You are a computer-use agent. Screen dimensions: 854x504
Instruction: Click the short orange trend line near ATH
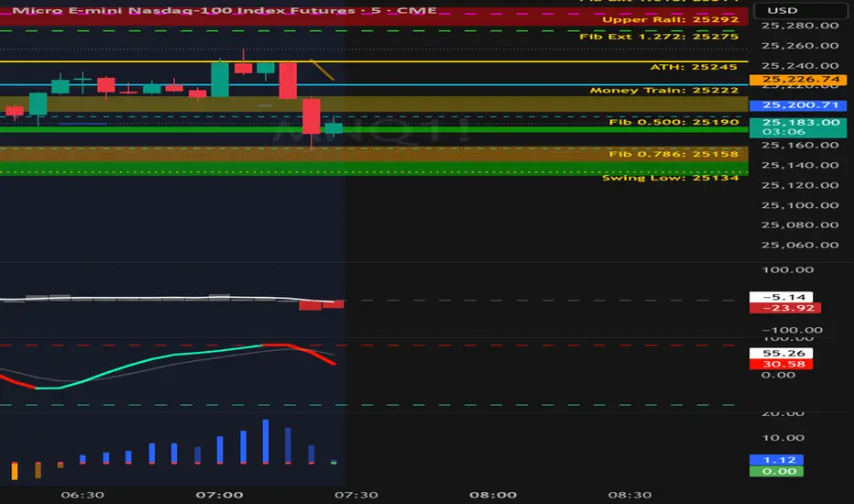(322, 70)
